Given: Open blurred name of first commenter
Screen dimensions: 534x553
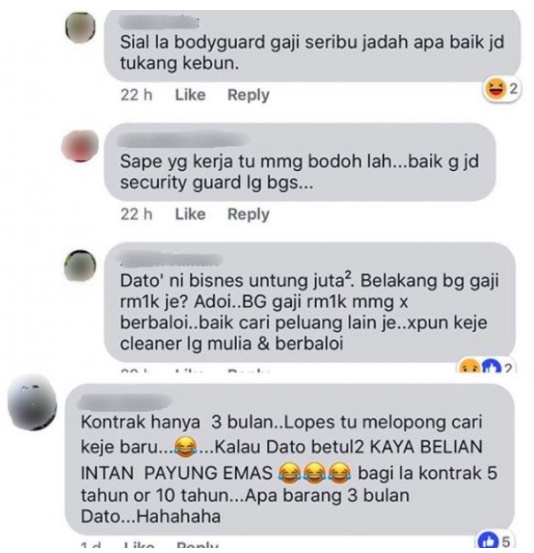Looking at the screenshot, I should click(159, 23).
